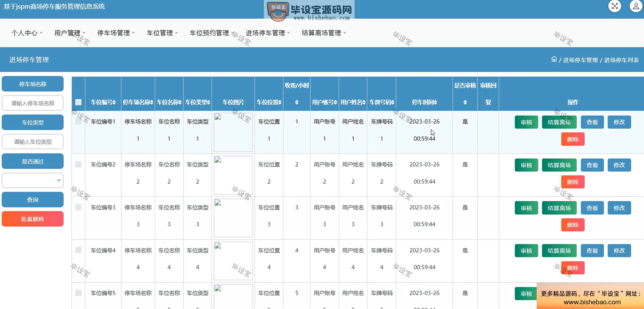Click 审核 for row 车位编号3
Viewport: 644px width, 309px height.
526,208
